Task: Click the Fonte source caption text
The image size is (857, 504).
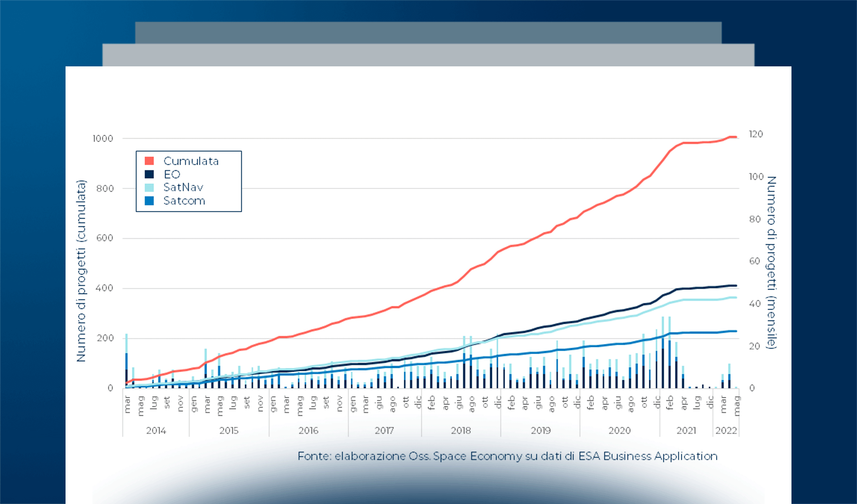Action: (507, 456)
